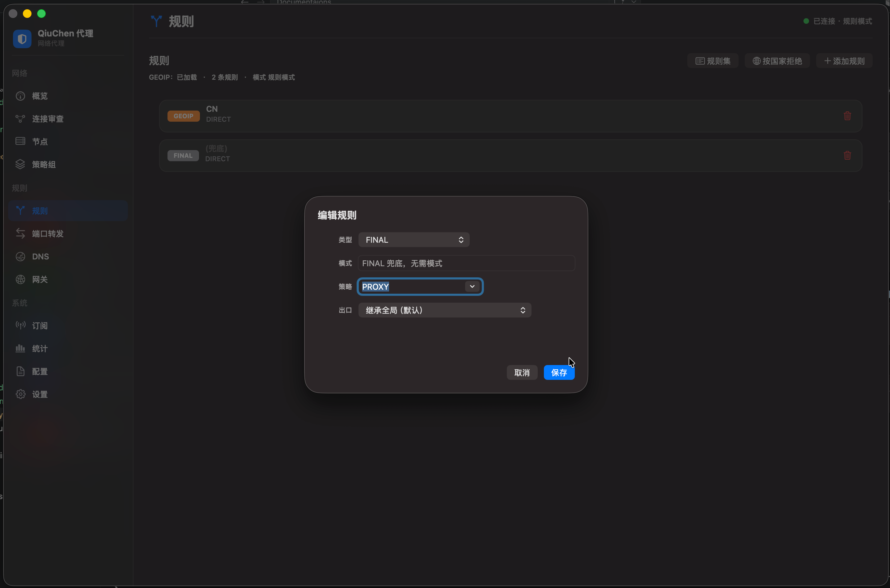
Task: Click the green connected status dot
Action: coord(806,21)
